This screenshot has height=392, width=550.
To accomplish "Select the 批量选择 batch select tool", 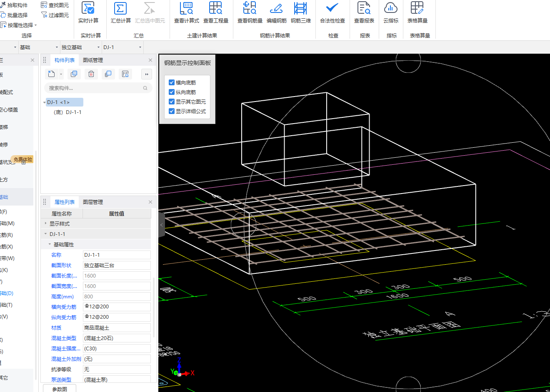I will [x=14, y=15].
